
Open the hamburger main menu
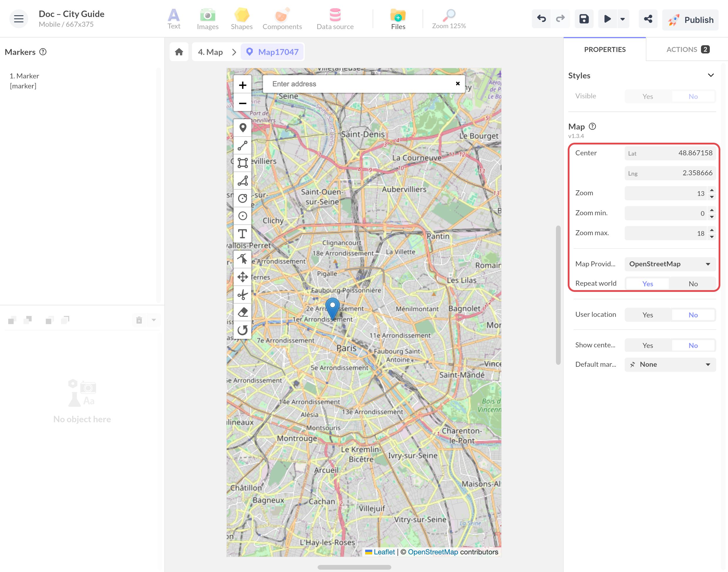tap(19, 19)
